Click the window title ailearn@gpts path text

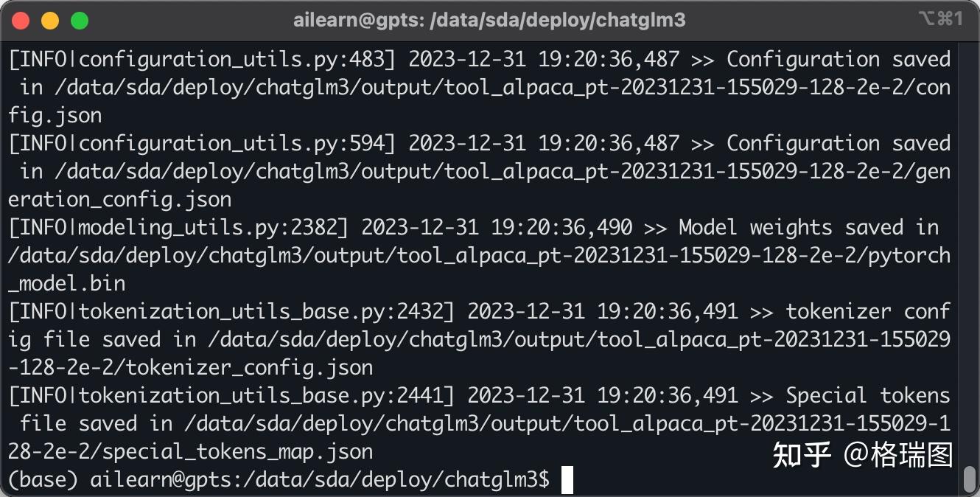pos(489,20)
